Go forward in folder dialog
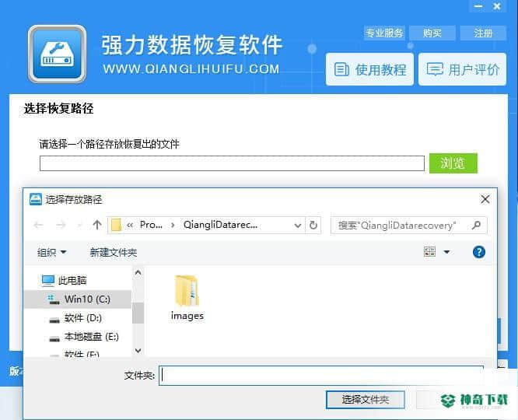The image size is (518, 420). pos(61,225)
